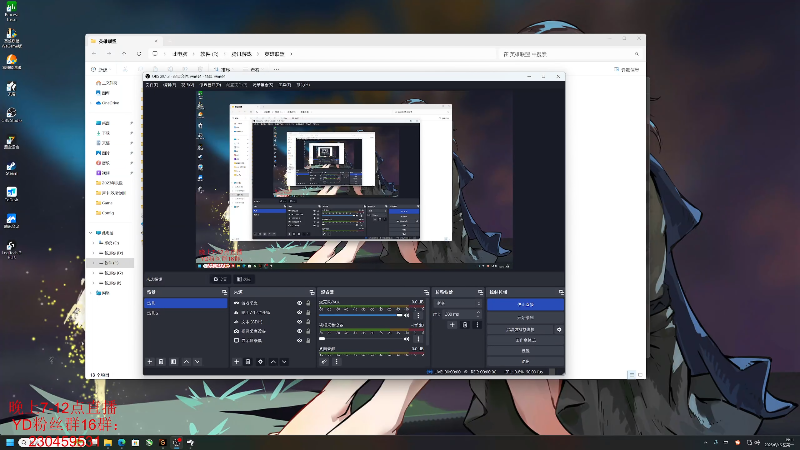Open OBS Edit menu
This screenshot has width=800, height=450.
tap(169, 85)
